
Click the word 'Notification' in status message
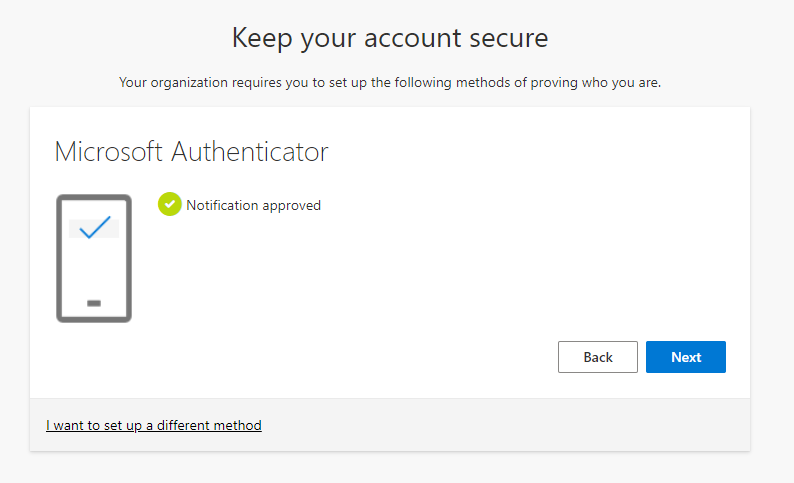coord(222,205)
